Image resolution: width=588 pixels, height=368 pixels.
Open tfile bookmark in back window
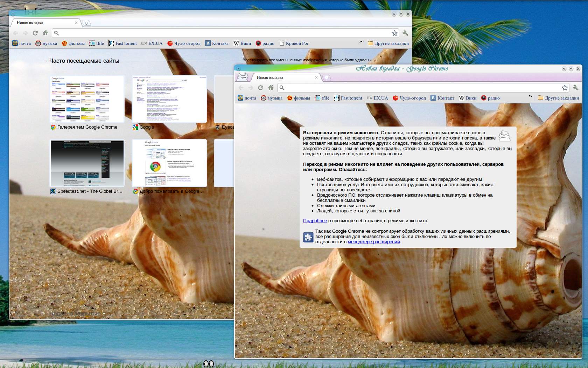97,43
